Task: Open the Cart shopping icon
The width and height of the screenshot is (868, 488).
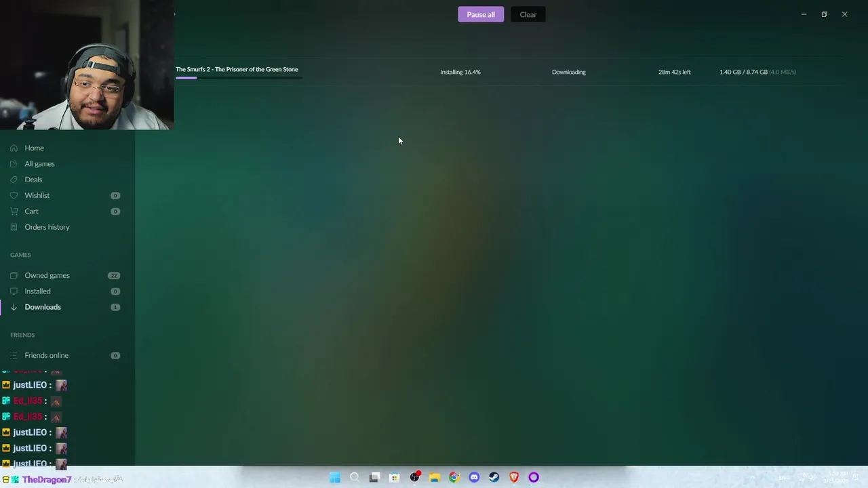Action: coord(14,211)
